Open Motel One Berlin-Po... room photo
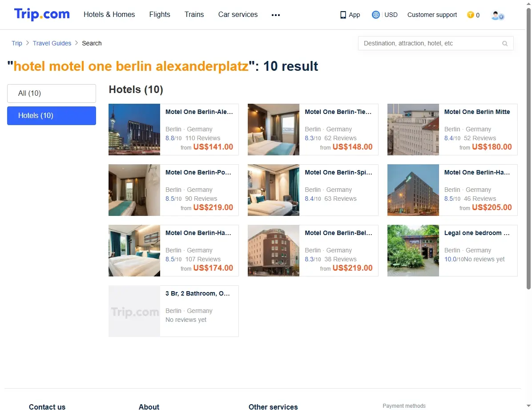532x410 pixels. coord(134,190)
